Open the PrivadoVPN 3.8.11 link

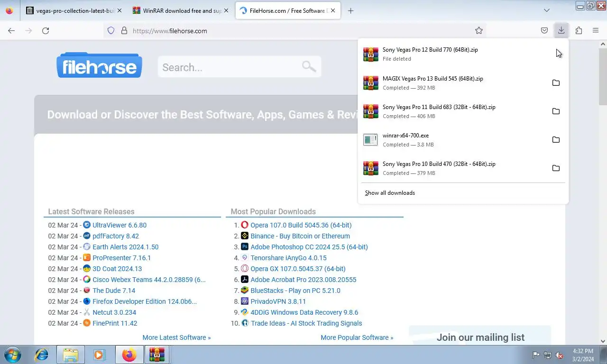point(278,301)
